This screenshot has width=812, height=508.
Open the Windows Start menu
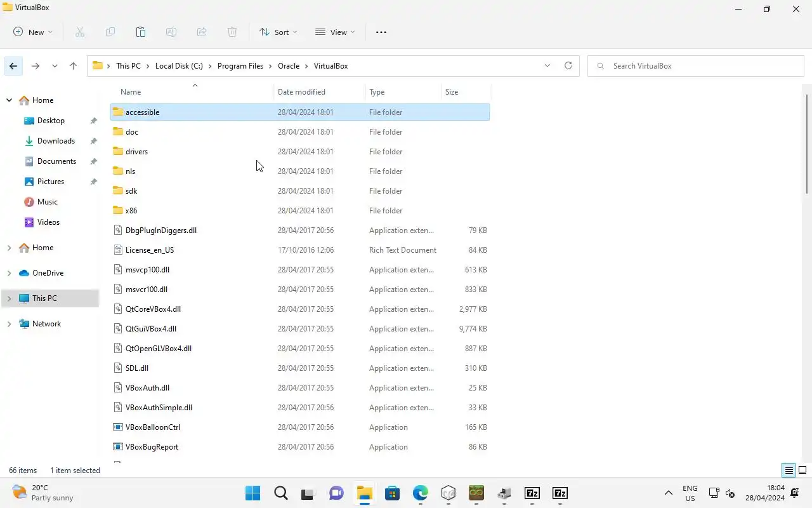point(252,493)
